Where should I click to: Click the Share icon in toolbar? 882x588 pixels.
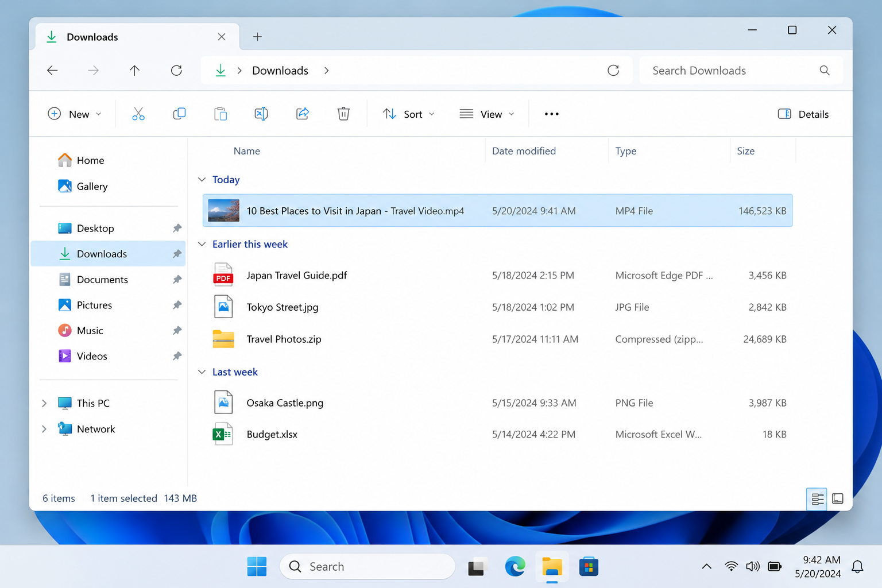coord(303,114)
